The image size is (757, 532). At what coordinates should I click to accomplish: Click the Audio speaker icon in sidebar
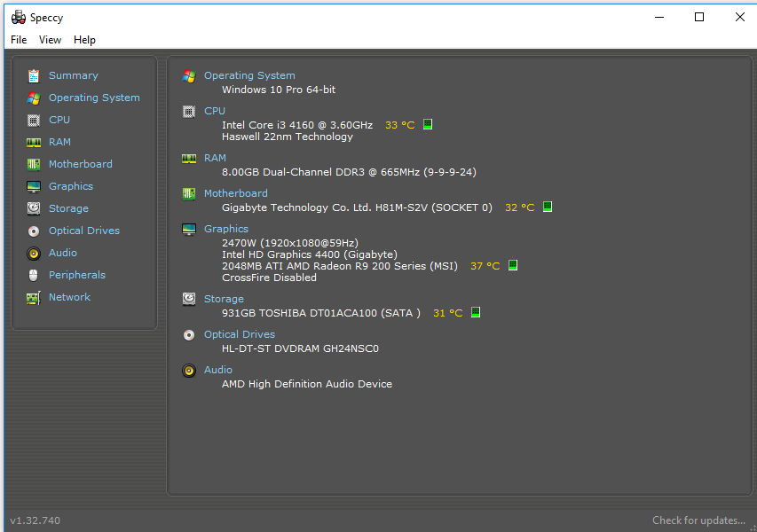pyautogui.click(x=34, y=254)
